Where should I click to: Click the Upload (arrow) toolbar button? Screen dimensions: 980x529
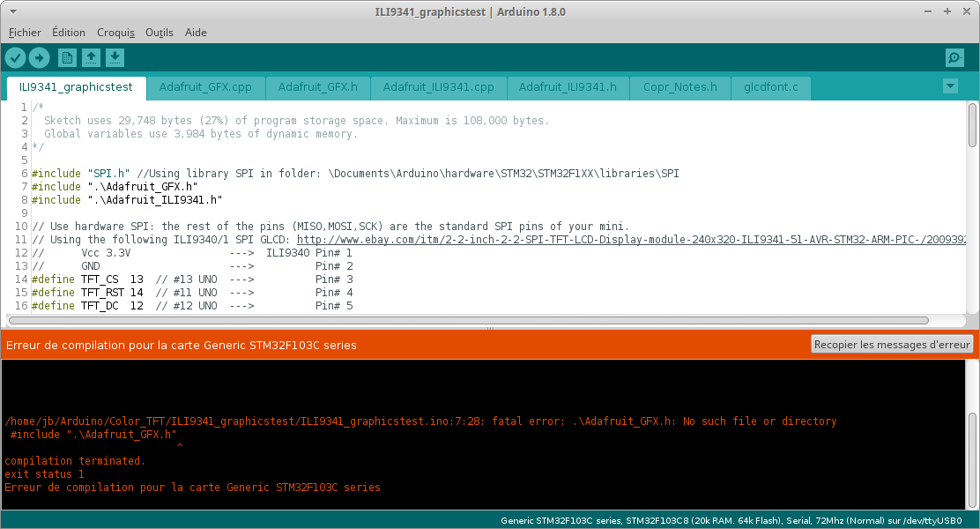point(40,58)
